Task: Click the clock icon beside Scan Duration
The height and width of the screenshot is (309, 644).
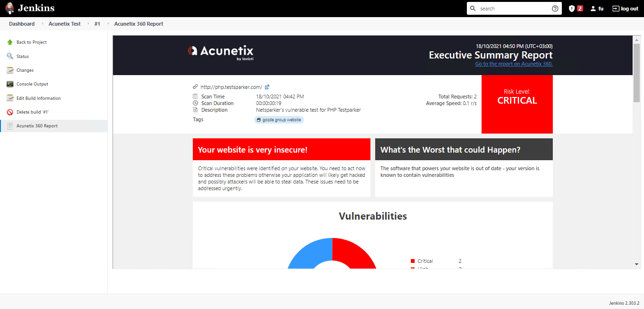Action: pos(195,103)
